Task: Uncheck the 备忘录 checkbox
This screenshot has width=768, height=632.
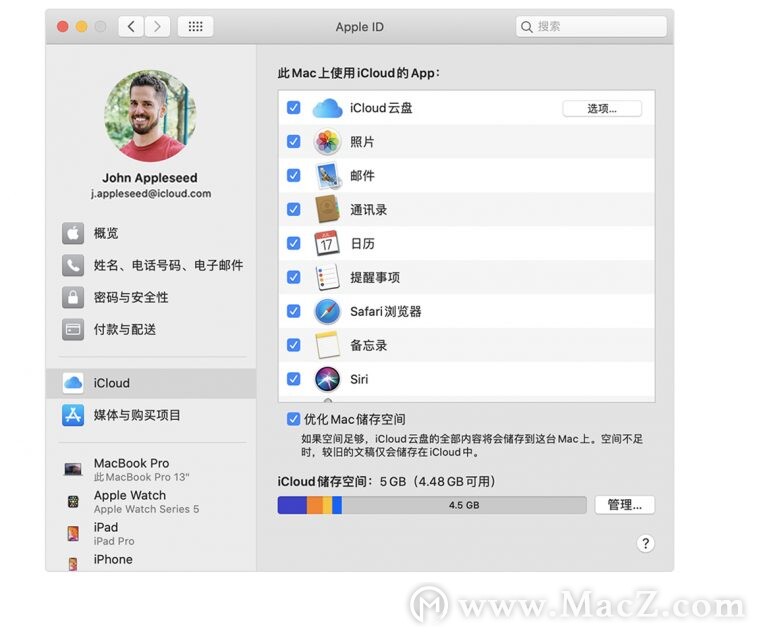Action: pos(293,345)
